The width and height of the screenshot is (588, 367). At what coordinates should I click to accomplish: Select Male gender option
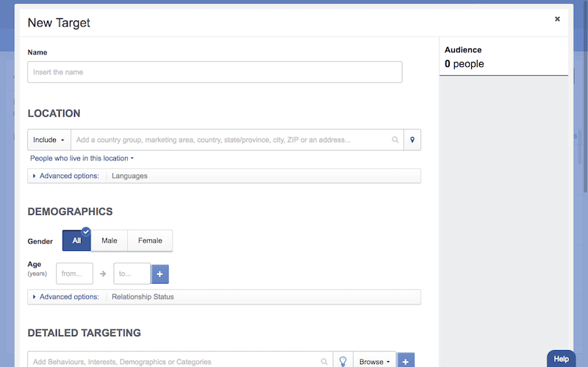pos(110,240)
